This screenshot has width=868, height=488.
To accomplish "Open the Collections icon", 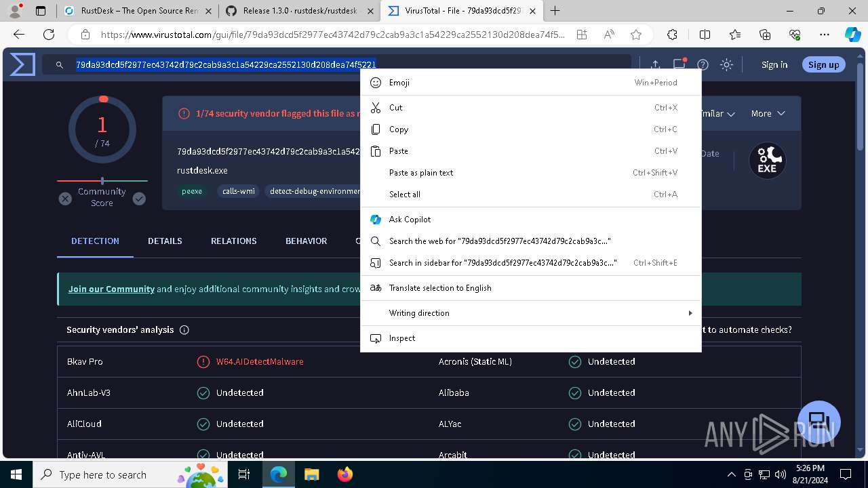I will point(765,35).
